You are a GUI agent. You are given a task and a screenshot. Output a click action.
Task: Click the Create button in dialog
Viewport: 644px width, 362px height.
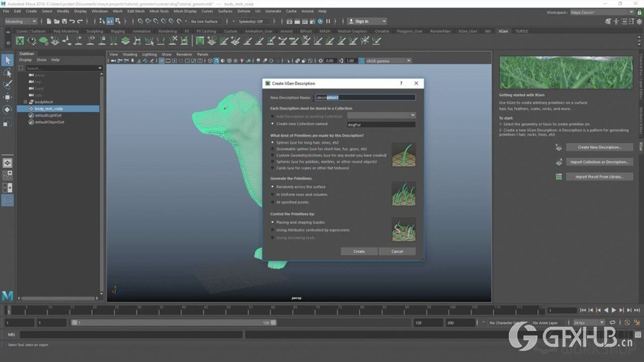point(359,251)
